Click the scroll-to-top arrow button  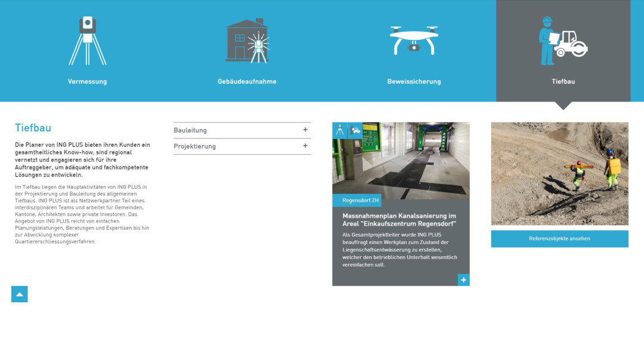click(x=19, y=294)
